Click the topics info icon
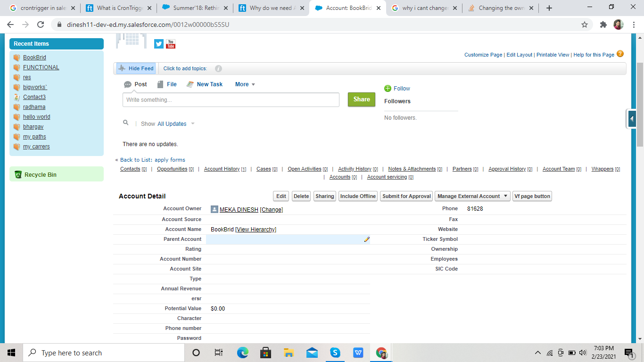The height and width of the screenshot is (362, 644). point(218,68)
